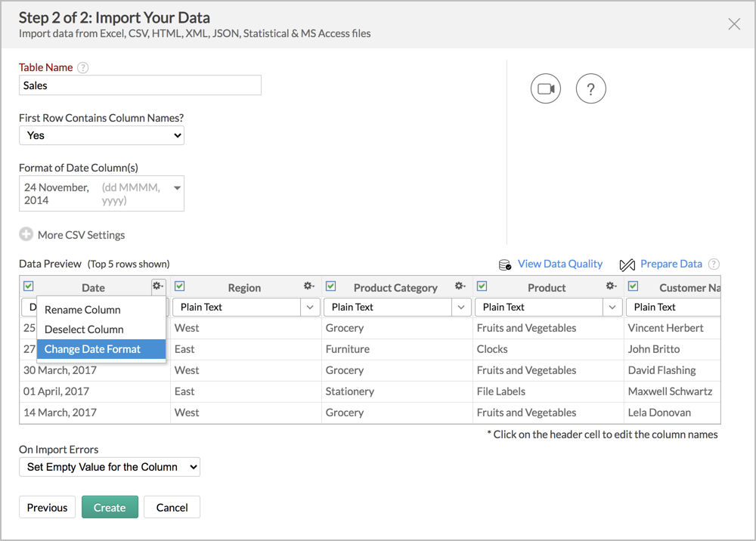756x541 pixels.
Task: Open the Region column gear settings
Action: pos(308,286)
